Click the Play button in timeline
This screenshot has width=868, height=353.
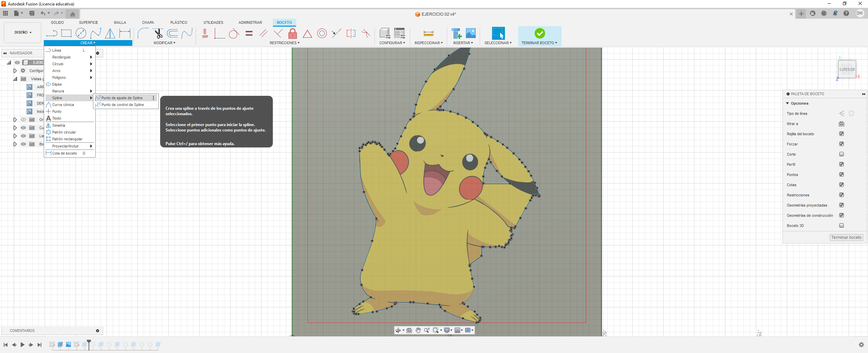click(22, 345)
